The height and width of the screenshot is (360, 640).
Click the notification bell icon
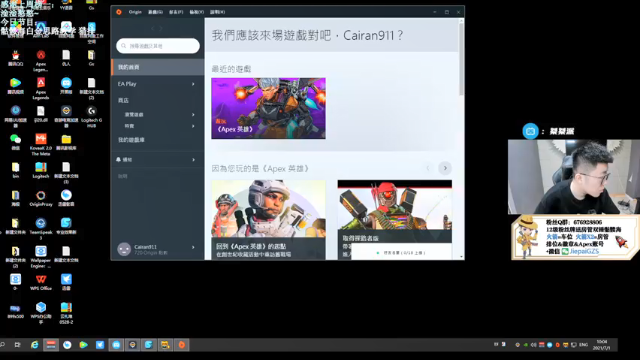point(118,160)
